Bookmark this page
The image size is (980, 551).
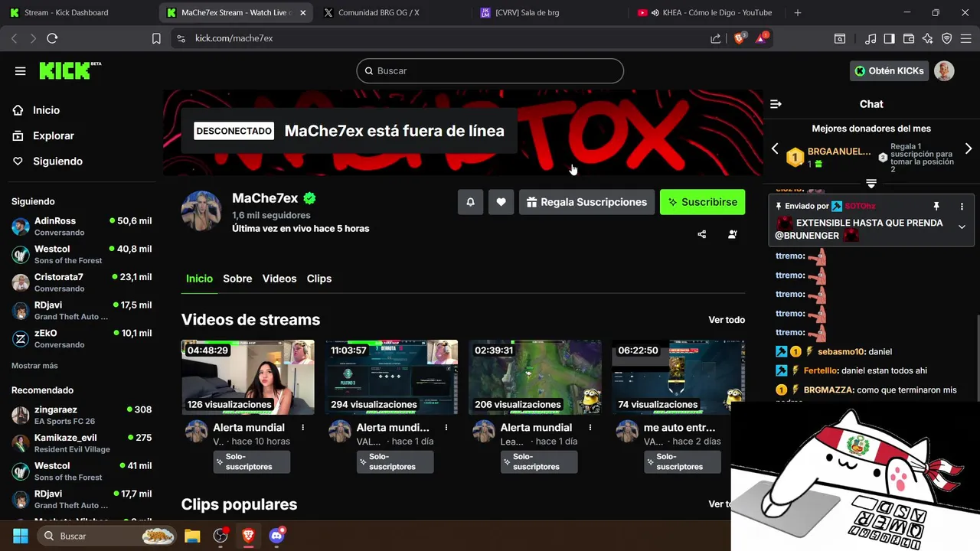(x=156, y=38)
